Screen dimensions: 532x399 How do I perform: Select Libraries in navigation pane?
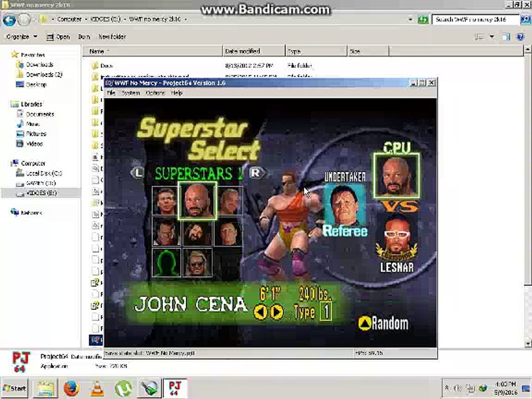coord(31,104)
